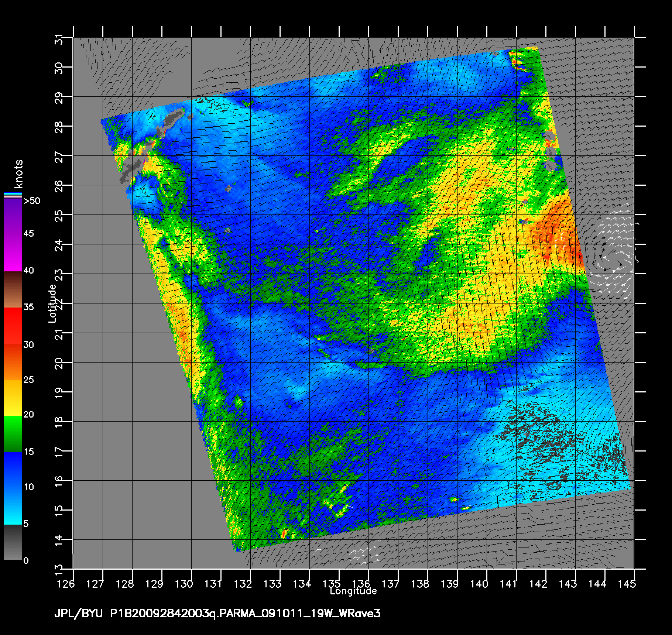Click latitude tick label 19
Image resolution: width=672 pixels, height=635 pixels.
(x=59, y=394)
